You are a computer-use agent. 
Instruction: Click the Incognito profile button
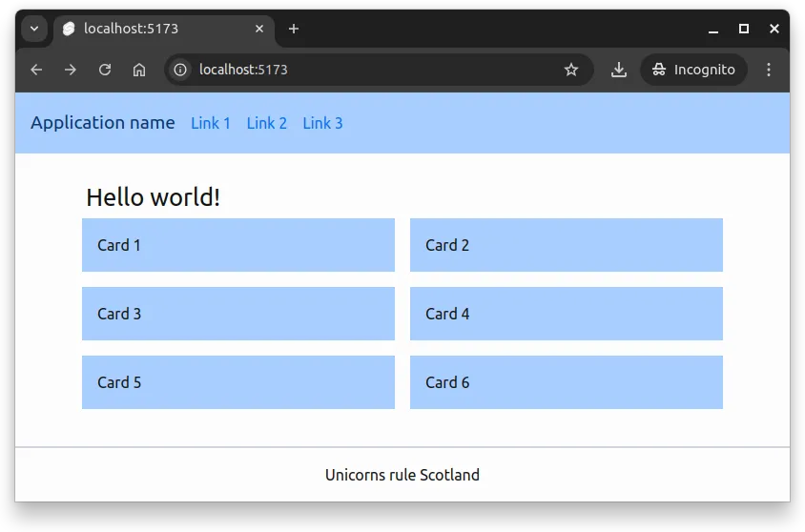coord(693,70)
